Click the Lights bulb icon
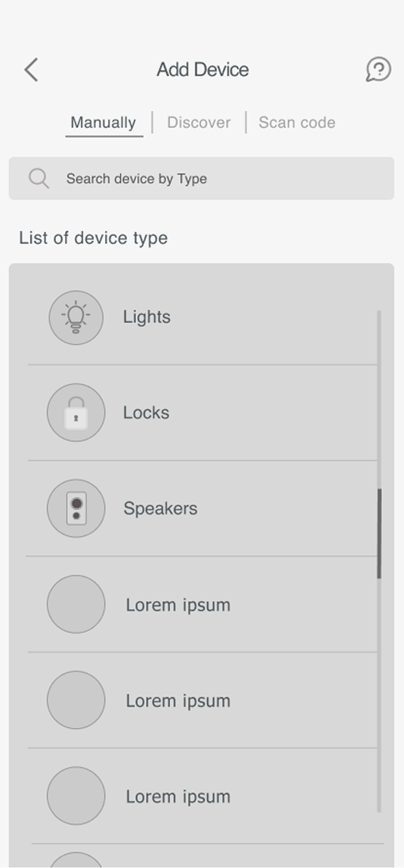 tap(76, 317)
